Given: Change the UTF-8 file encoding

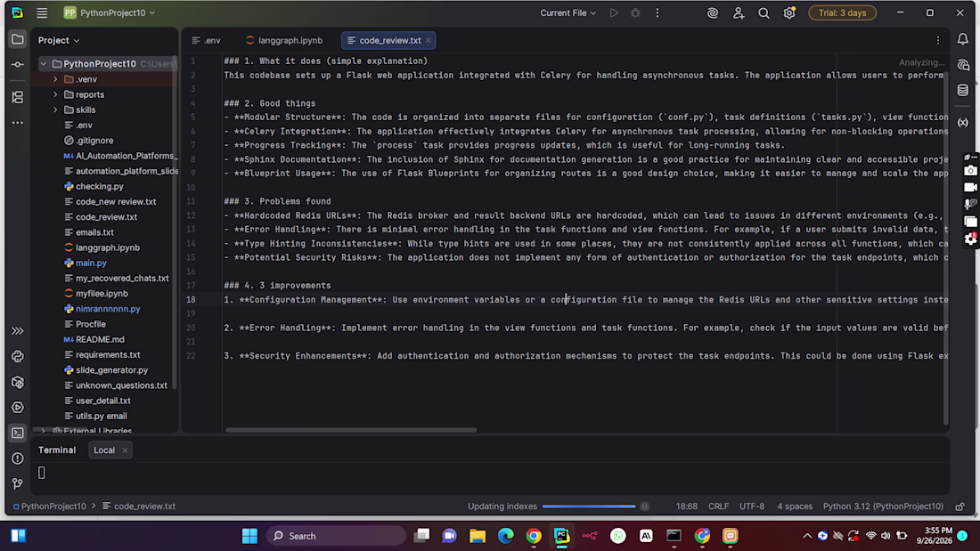Looking at the screenshot, I should point(752,506).
